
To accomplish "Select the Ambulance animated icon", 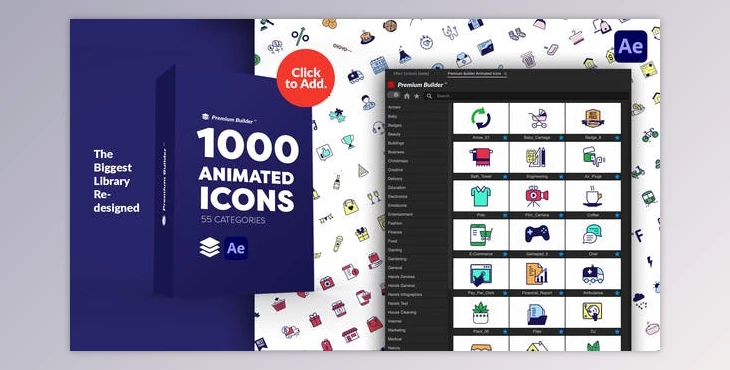I will 593,274.
